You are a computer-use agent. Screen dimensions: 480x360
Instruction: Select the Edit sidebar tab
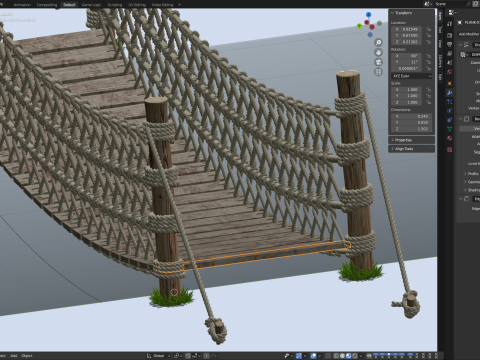coord(440,77)
